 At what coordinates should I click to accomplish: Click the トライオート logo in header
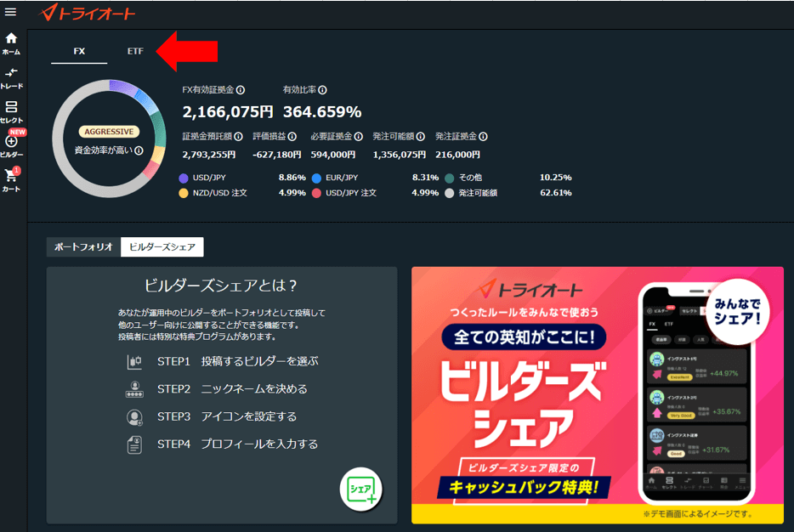coord(87,13)
